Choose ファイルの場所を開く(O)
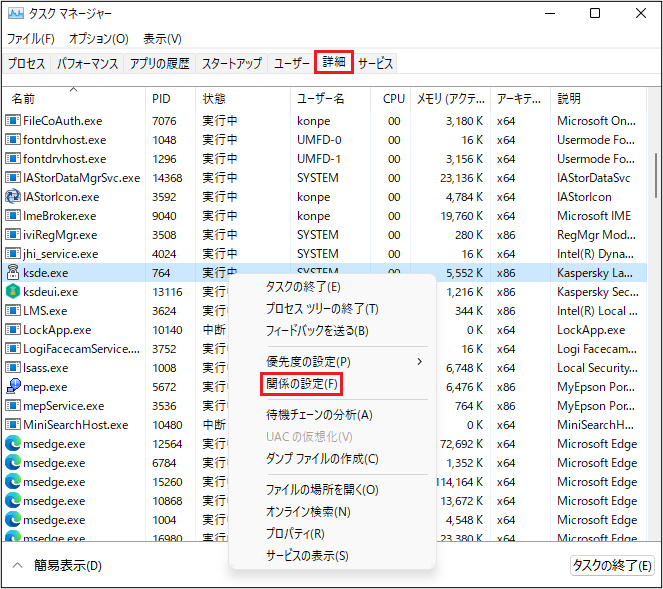Viewport: 663px width, 589px height. 322,490
